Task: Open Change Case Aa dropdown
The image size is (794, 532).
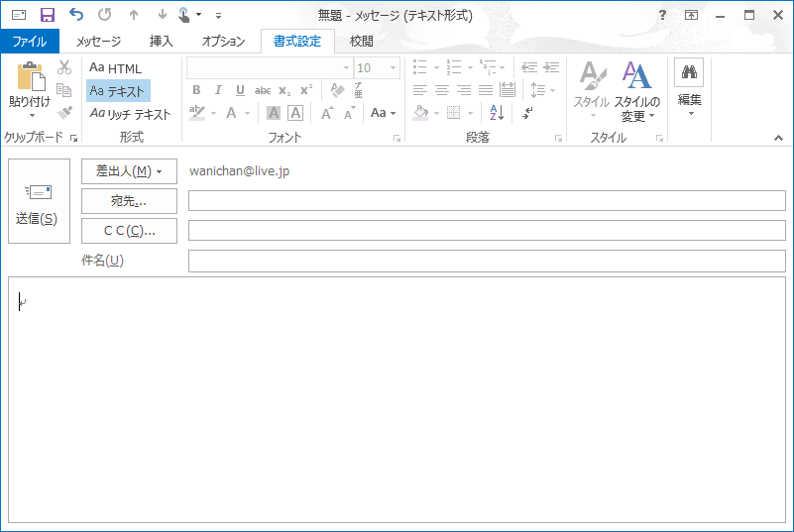Action: point(383,112)
